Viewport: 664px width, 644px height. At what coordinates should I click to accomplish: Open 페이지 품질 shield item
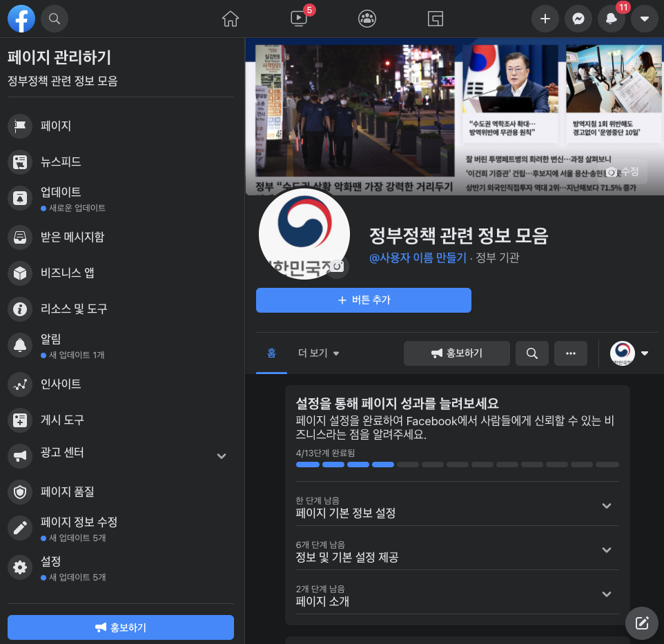click(121, 492)
